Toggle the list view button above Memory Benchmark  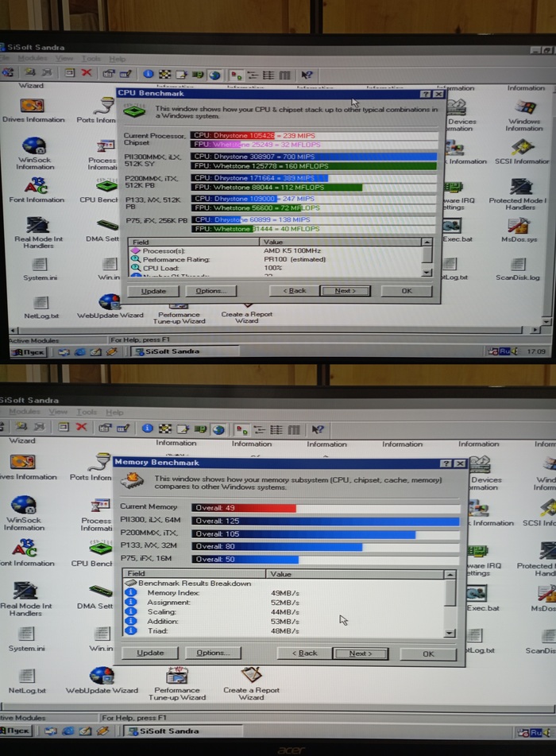pyautogui.click(x=276, y=429)
